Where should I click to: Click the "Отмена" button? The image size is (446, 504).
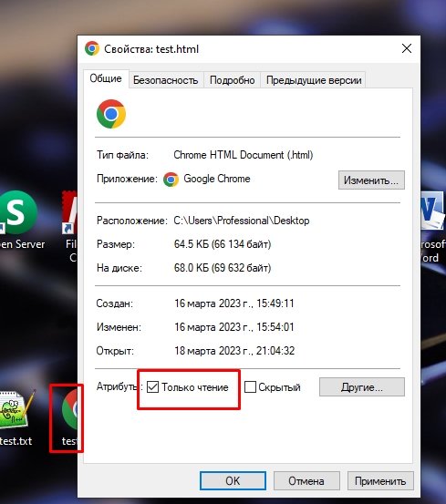[306, 481]
